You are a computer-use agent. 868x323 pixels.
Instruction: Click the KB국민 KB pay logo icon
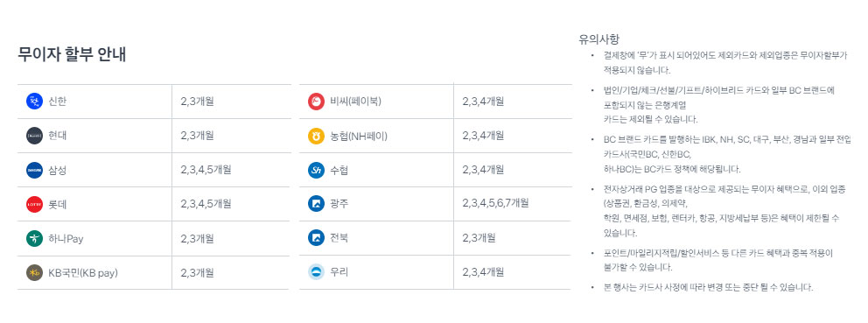(34, 272)
